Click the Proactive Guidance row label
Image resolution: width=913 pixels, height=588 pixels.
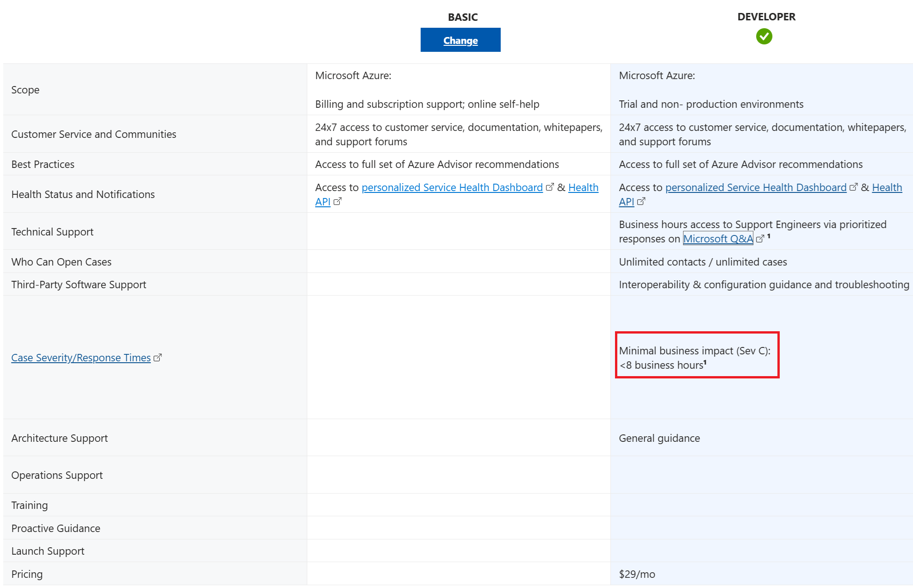[56, 528]
